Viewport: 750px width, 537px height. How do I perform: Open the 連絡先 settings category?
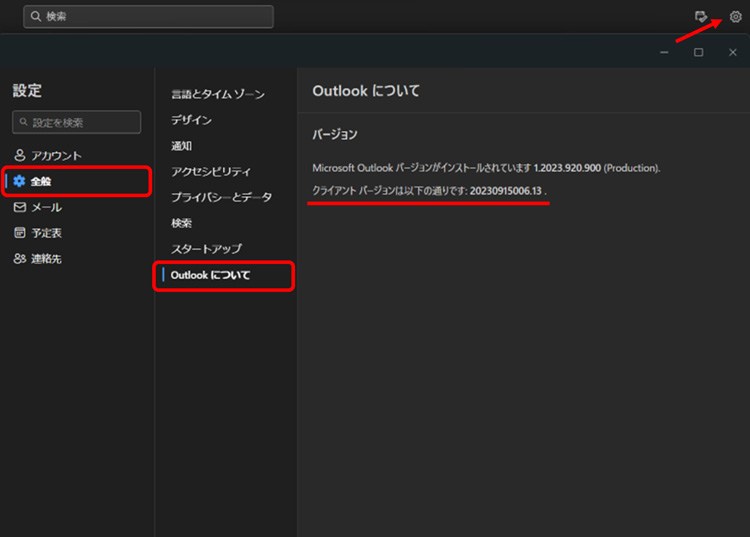click(x=77, y=259)
